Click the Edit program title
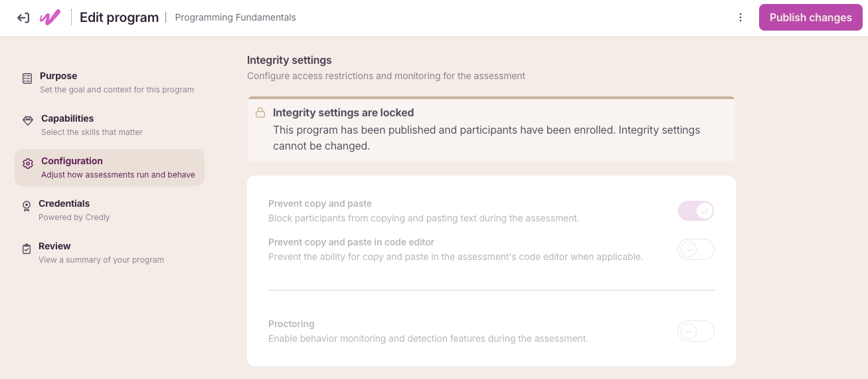 pos(119,18)
